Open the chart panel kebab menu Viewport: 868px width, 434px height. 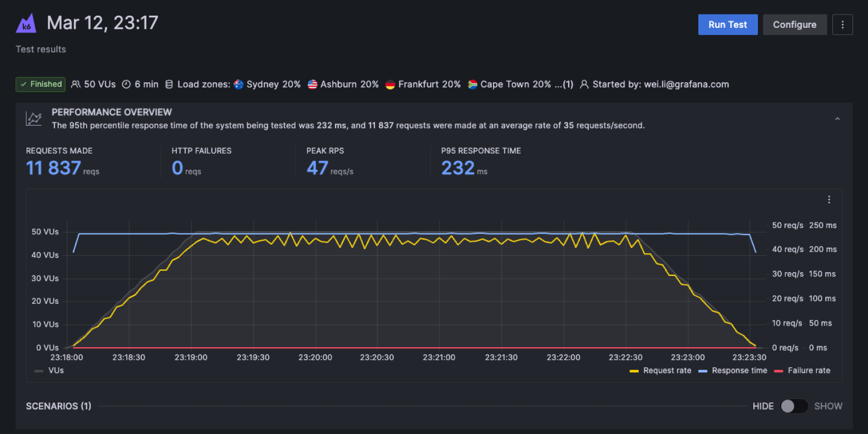pos(829,199)
